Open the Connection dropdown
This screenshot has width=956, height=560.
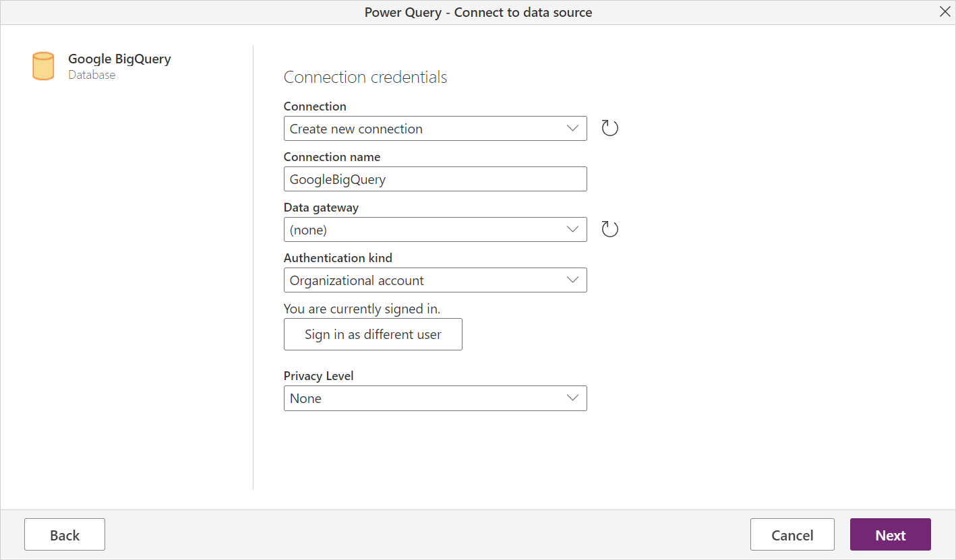[x=436, y=129]
